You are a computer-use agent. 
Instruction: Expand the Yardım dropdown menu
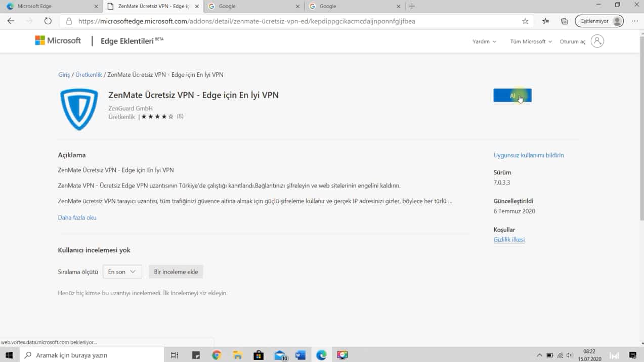tap(484, 41)
